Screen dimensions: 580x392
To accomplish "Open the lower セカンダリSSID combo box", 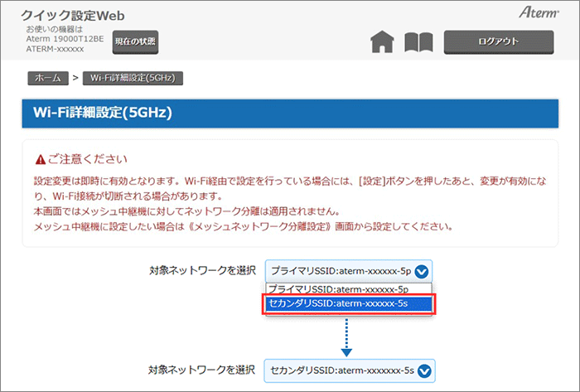I will coord(349,370).
